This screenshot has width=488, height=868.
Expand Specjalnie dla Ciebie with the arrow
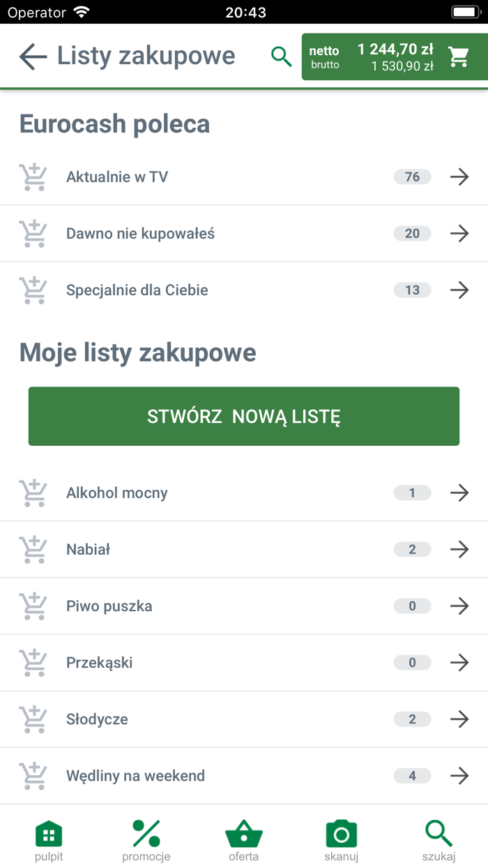click(x=459, y=290)
